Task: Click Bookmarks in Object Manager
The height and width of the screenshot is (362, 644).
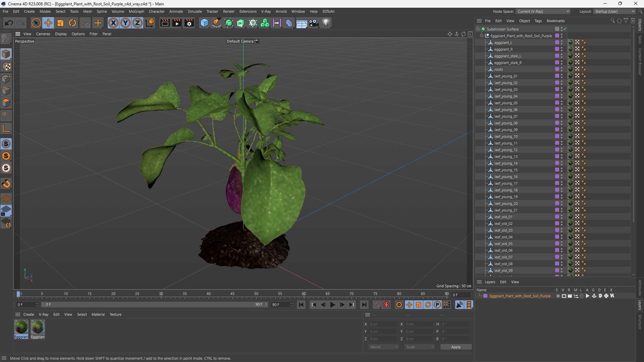Action: click(x=555, y=21)
